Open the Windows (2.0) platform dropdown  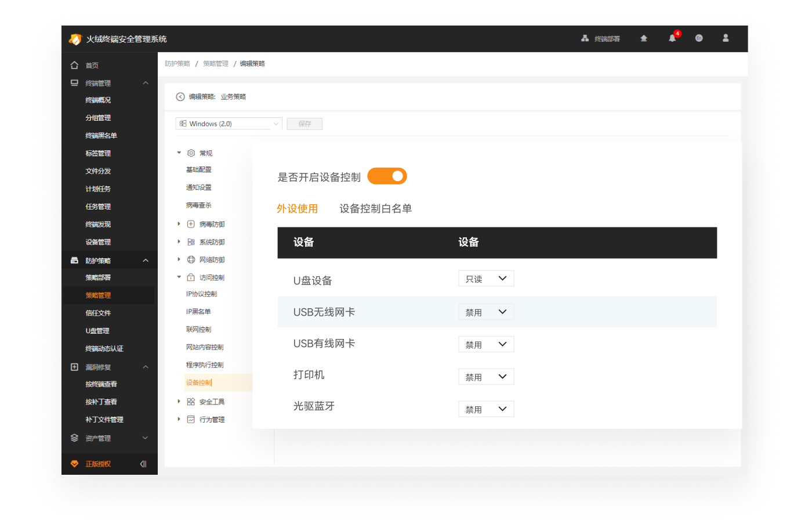point(228,123)
